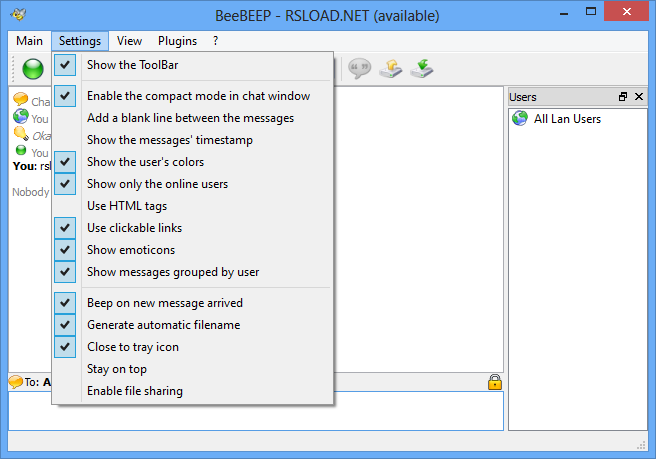Click the chat bubble icon next to To:
The height and width of the screenshot is (459, 656).
[x=15, y=382]
